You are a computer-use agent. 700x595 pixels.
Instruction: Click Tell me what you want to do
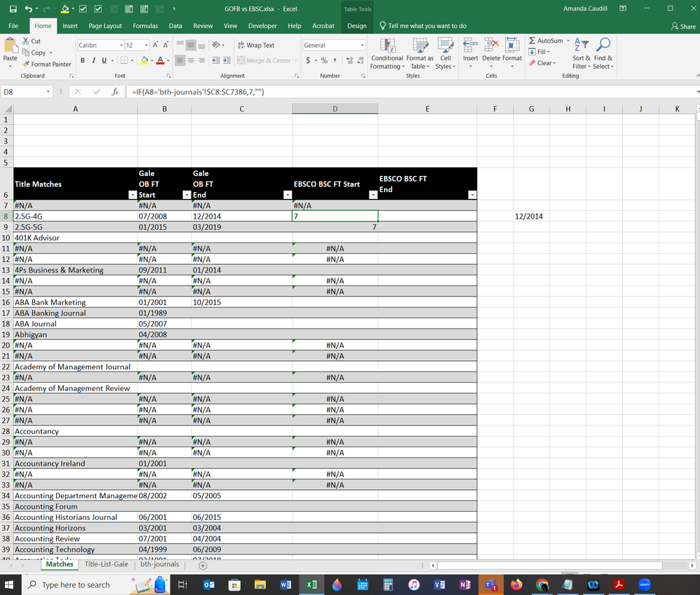click(423, 25)
